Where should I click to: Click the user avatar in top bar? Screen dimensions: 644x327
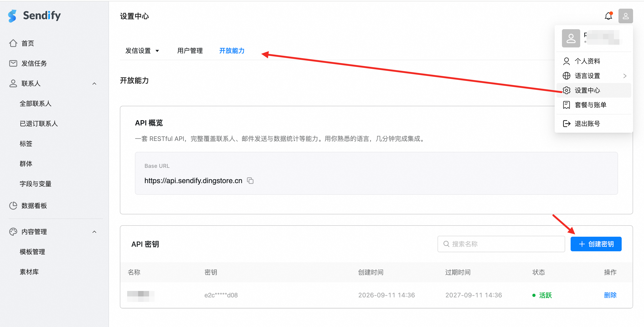click(626, 16)
